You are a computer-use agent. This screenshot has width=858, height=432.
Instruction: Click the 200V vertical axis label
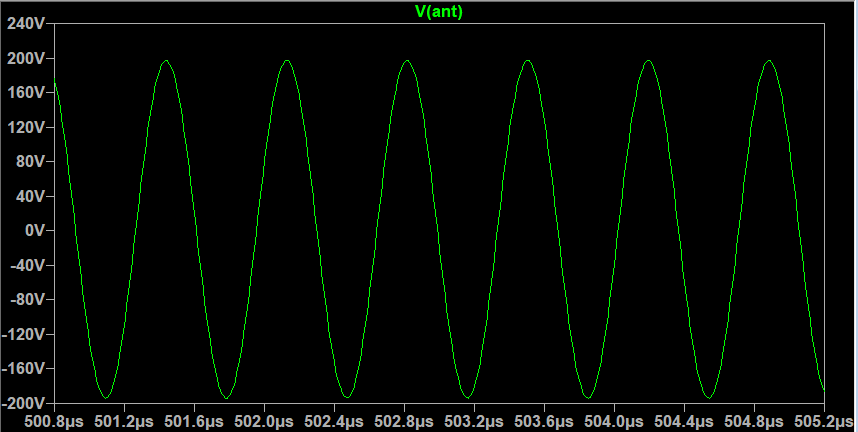point(25,59)
